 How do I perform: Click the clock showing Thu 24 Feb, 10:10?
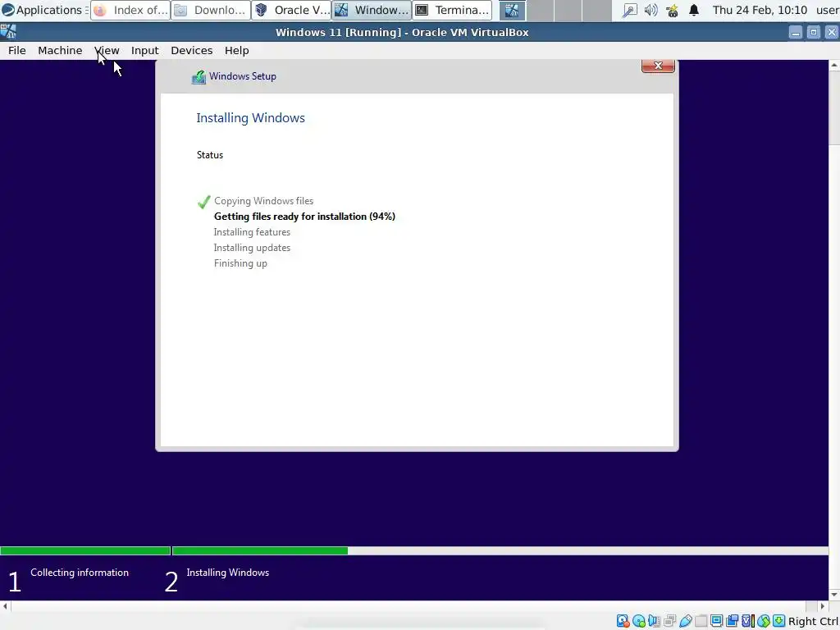(760, 10)
